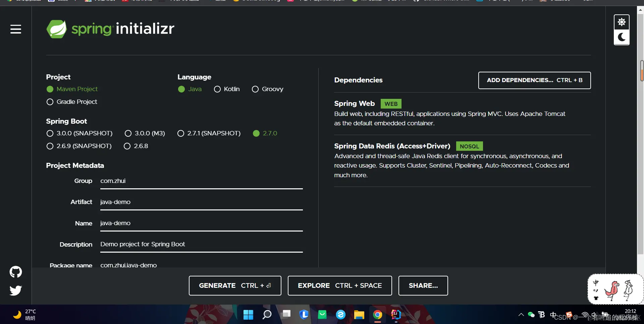Edit the Description field
Screen dimensions: 644x324
(201, 245)
